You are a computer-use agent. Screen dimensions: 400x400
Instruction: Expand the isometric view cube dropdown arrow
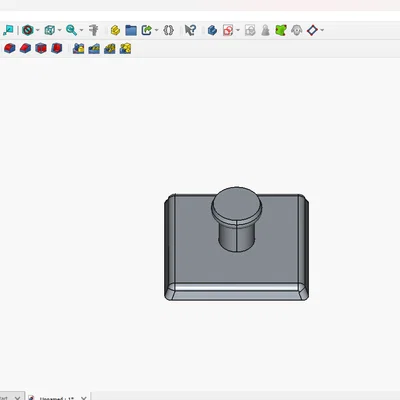click(x=60, y=30)
